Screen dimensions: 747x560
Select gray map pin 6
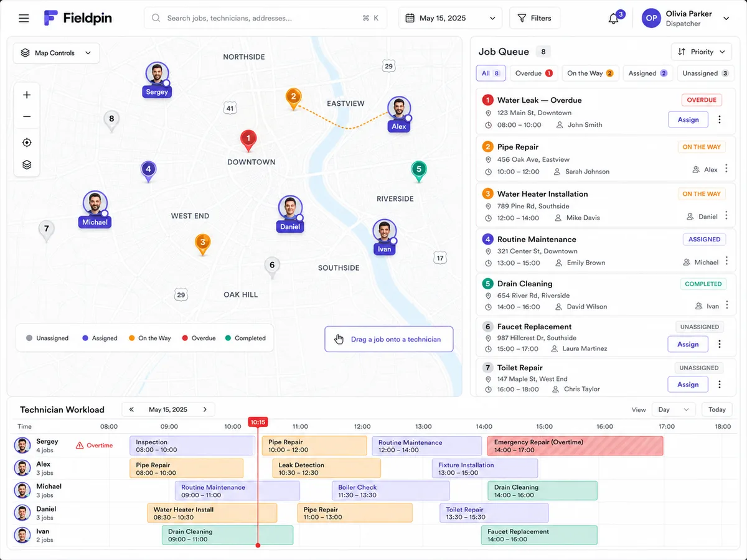click(x=271, y=268)
